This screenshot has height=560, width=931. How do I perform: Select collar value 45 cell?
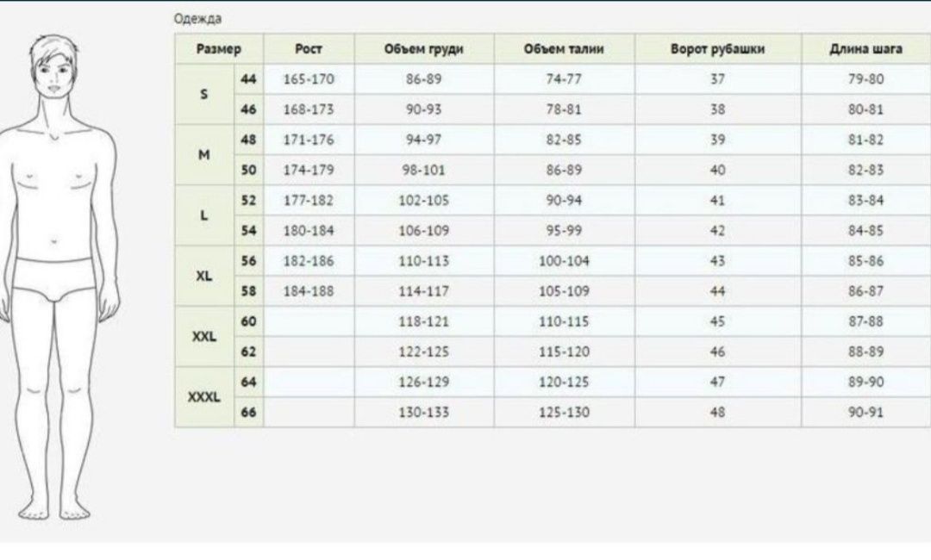point(718,321)
